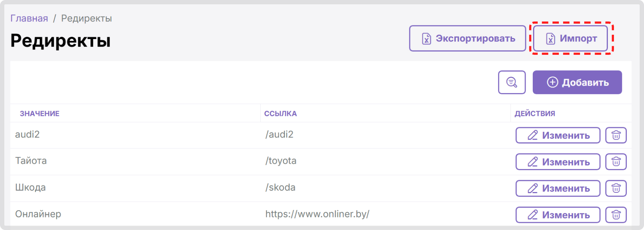Sort by the ССЫЛКА column header
Image resolution: width=644 pixels, height=230 pixels.
click(280, 114)
